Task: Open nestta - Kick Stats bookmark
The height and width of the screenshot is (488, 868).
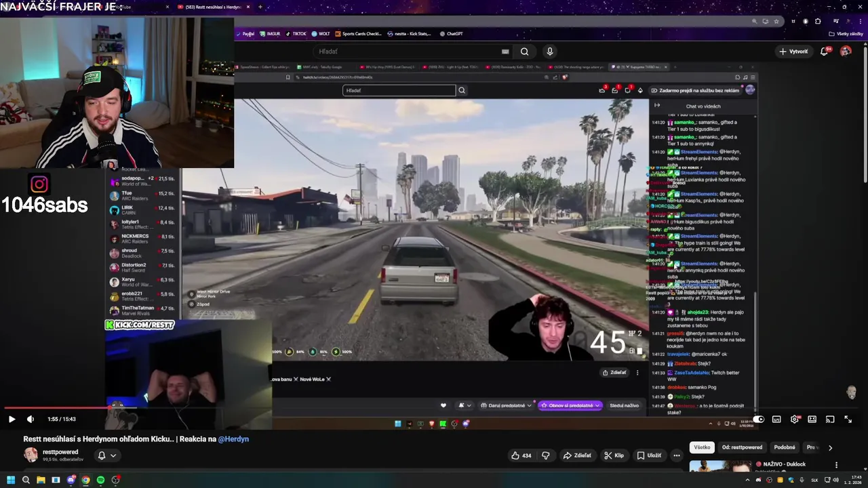Action: [x=410, y=33]
